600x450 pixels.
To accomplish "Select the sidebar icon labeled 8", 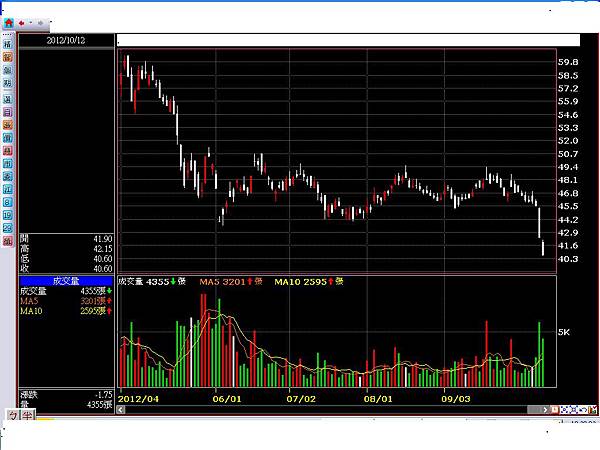I will (x=8, y=202).
